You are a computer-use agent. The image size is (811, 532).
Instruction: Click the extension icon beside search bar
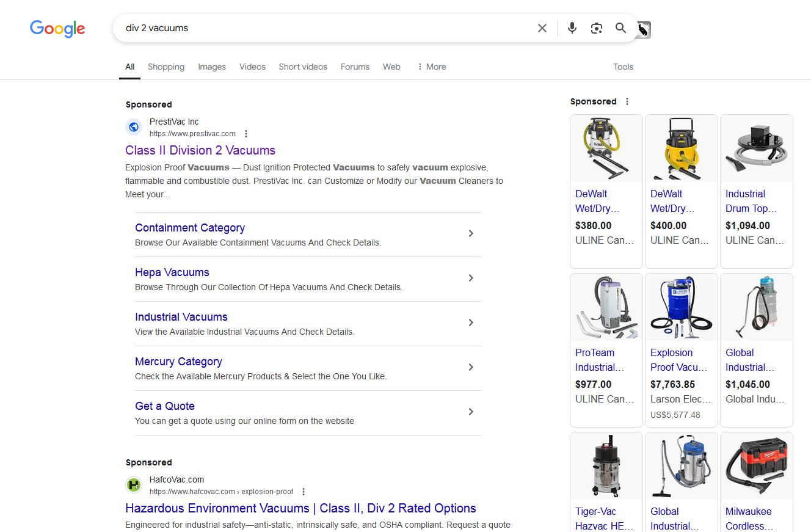pos(643,29)
